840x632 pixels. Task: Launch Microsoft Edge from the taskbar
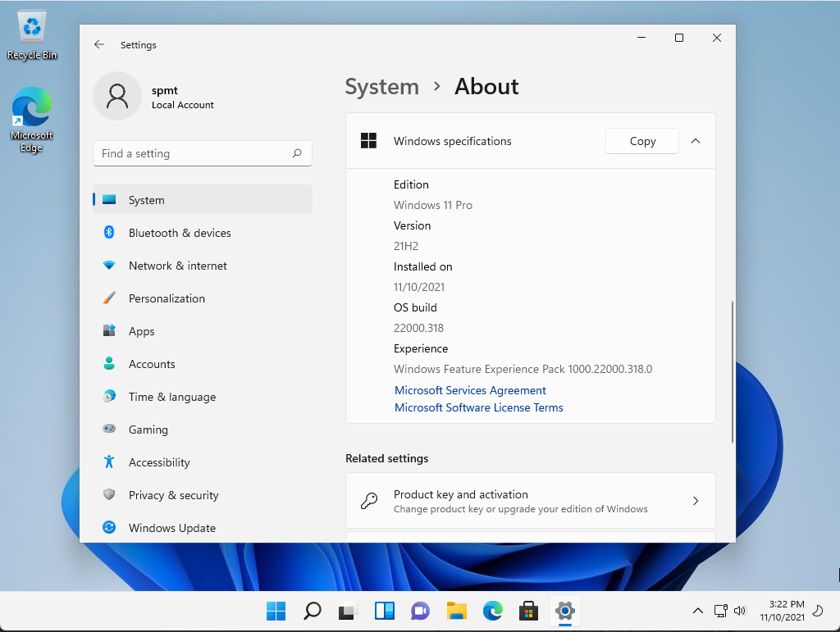[492, 611]
